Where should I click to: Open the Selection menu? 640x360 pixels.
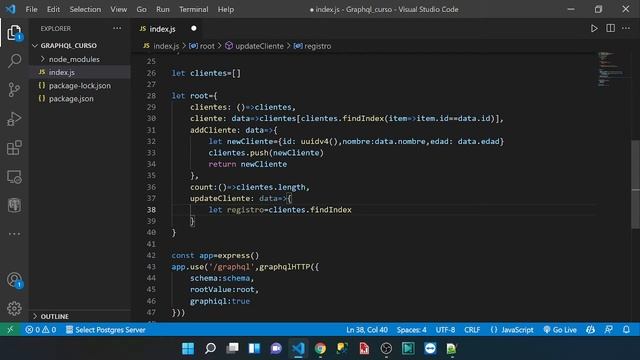click(85, 9)
